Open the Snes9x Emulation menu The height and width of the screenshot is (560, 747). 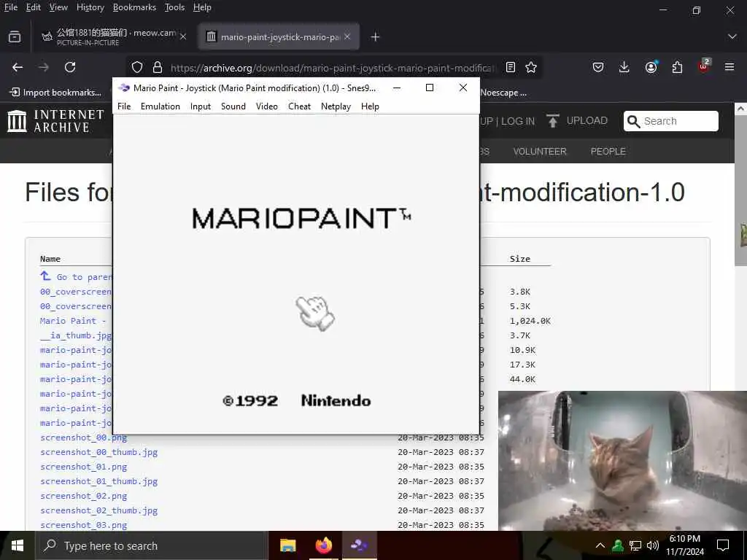click(x=160, y=106)
